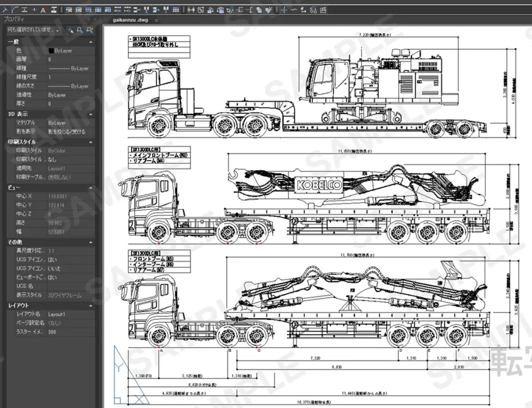Open the 線の太さ ByLayer lineweight dropdown
532x408 pixels.
tap(71, 86)
